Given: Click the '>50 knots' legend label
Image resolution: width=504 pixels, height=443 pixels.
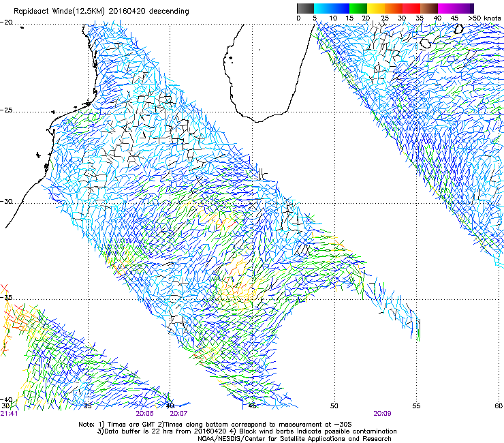Looking at the screenshot, I should click(484, 18).
